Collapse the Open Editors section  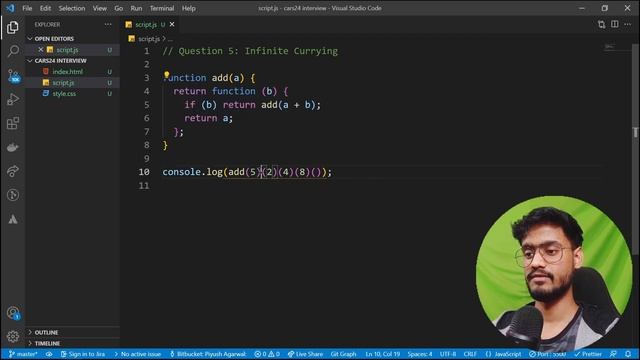(73, 38)
